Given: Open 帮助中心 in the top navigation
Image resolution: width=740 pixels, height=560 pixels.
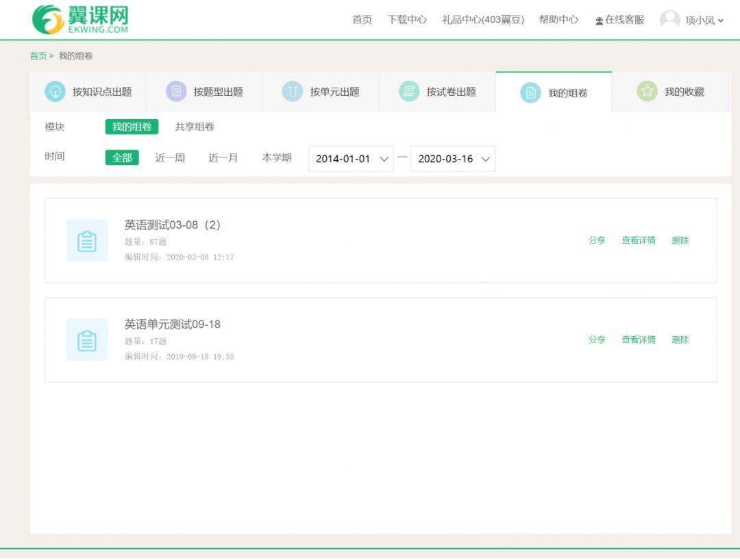Looking at the screenshot, I should click(558, 20).
